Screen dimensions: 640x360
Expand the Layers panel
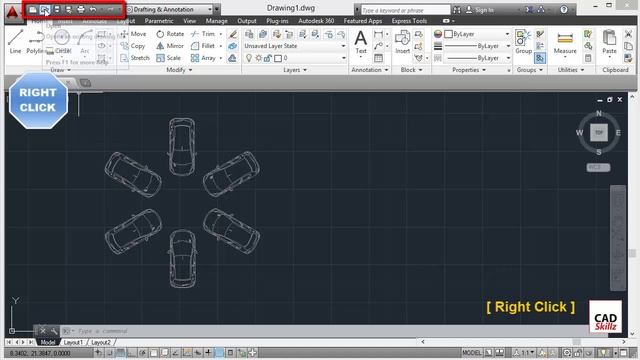coord(295,70)
